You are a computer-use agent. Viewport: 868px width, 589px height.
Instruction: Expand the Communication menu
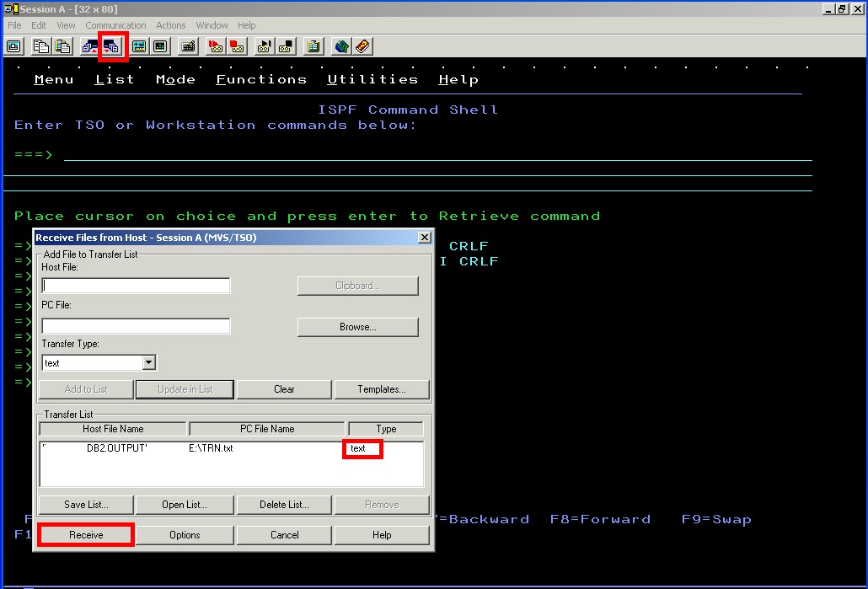(x=115, y=25)
